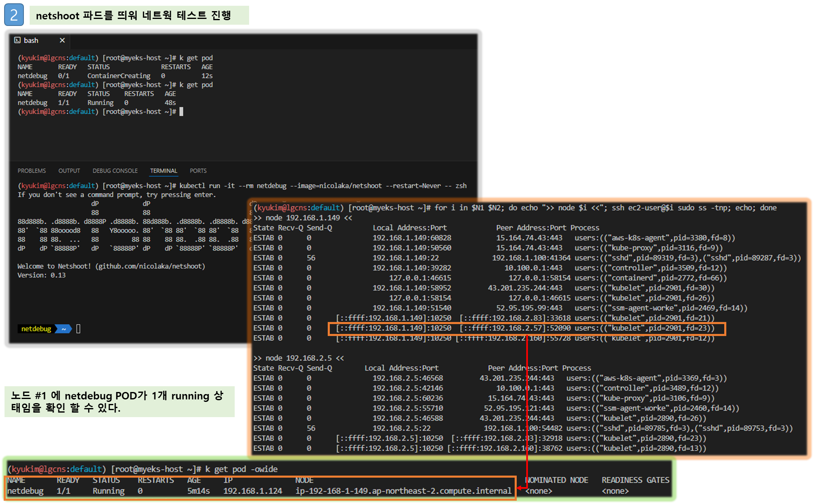The image size is (814, 504).
Task: Click the netdebug pod IP 192.168.1.124
Action: pyautogui.click(x=252, y=491)
